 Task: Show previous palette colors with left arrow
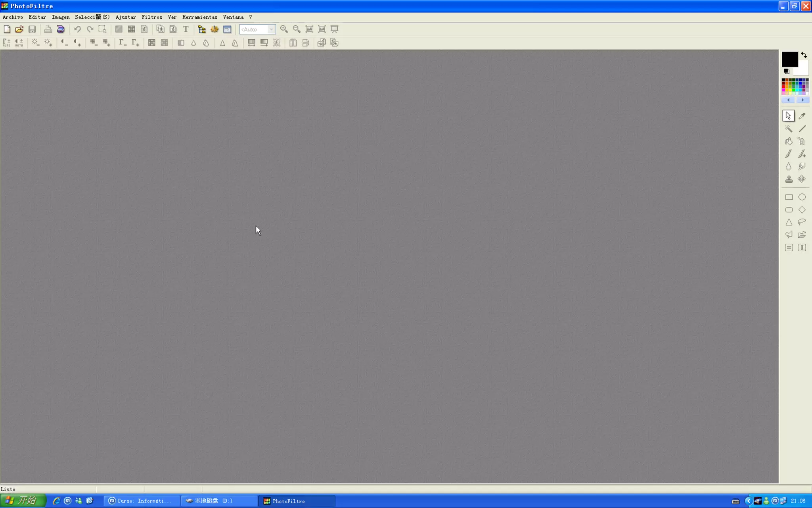[x=788, y=100]
